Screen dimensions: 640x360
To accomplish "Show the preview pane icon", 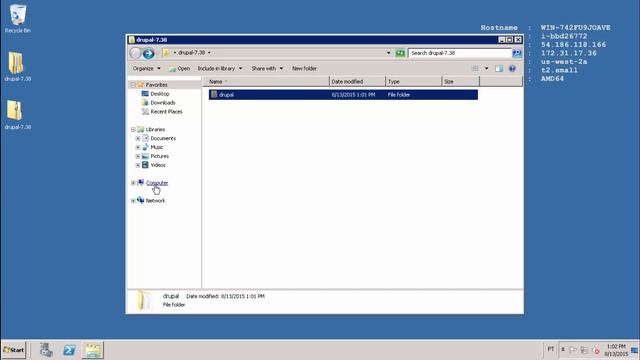I will tap(499, 69).
